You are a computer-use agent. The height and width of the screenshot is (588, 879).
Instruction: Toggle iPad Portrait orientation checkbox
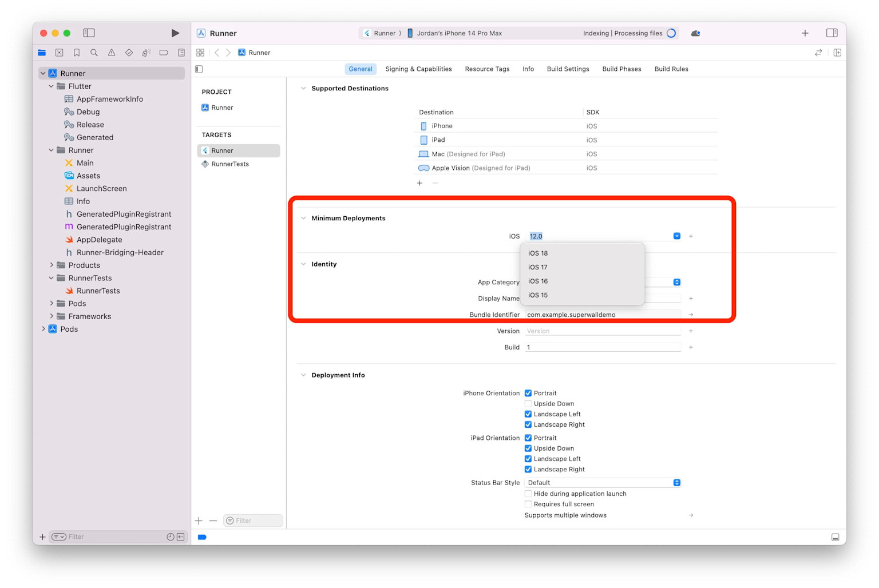pos(528,438)
